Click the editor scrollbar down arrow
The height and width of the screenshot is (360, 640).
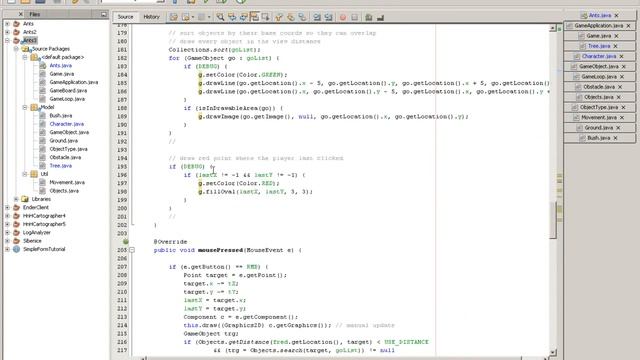coord(553,352)
